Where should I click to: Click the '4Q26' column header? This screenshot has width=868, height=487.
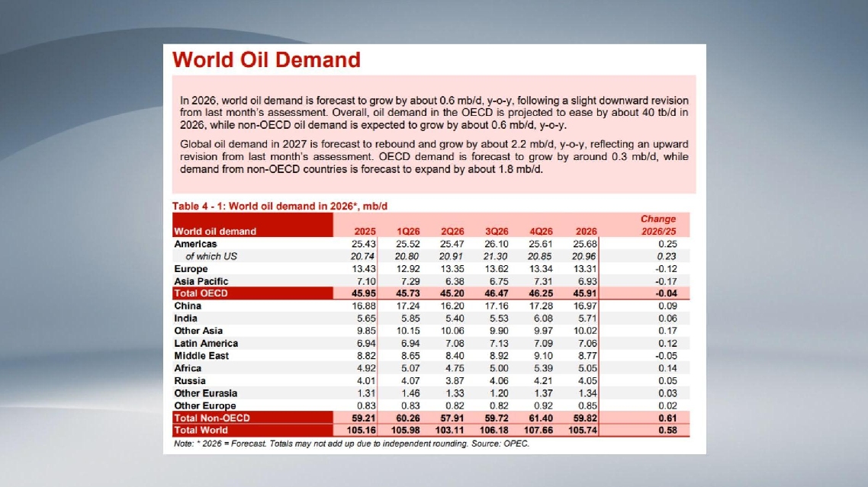pos(541,232)
